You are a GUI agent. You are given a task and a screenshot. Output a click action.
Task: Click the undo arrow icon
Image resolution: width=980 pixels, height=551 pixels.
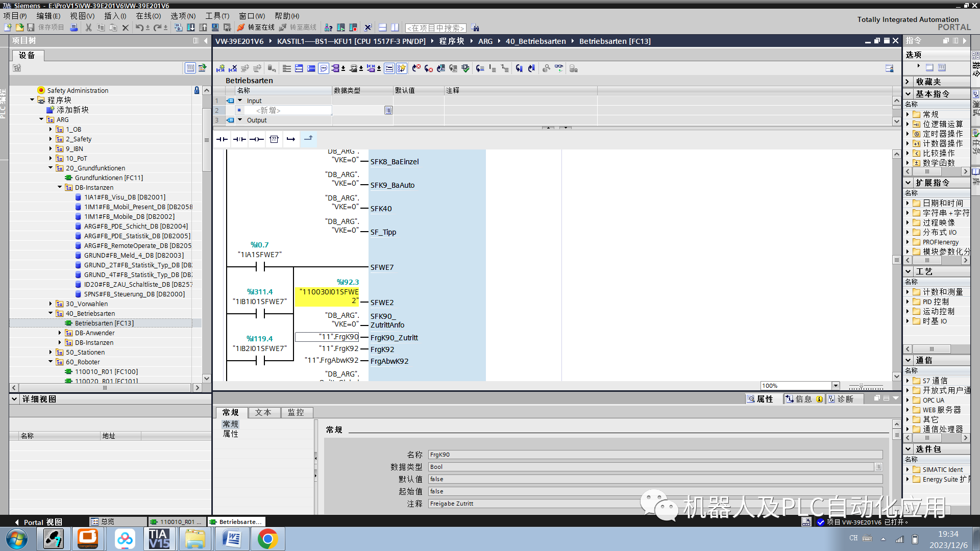[139, 28]
